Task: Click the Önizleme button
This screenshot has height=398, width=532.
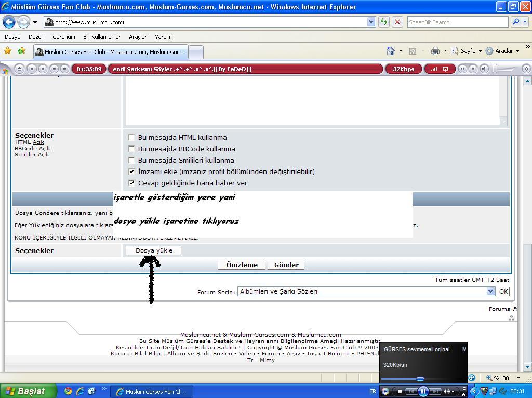Action: (242, 265)
